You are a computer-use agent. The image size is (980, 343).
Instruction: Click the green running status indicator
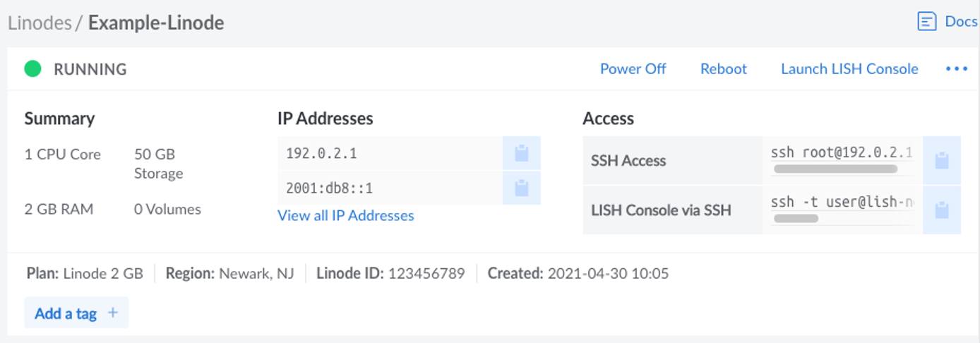(32, 68)
